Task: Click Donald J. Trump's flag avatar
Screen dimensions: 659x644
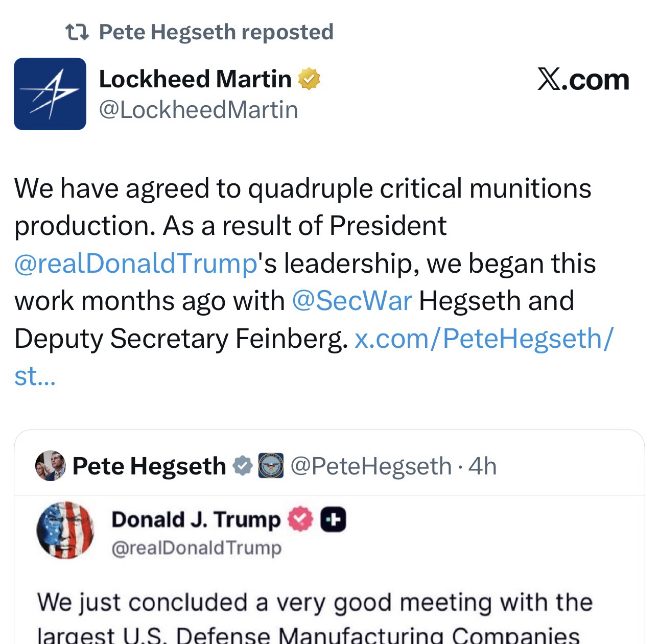Action: (65, 531)
